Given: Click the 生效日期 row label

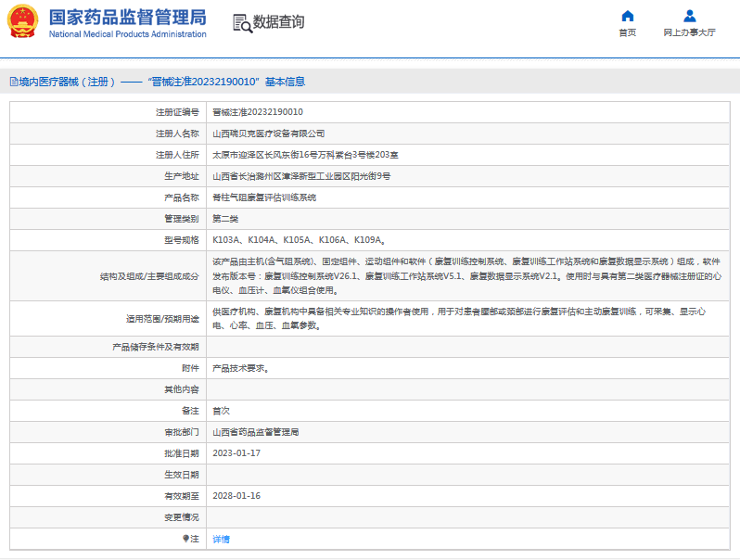Looking at the screenshot, I should [182, 475].
